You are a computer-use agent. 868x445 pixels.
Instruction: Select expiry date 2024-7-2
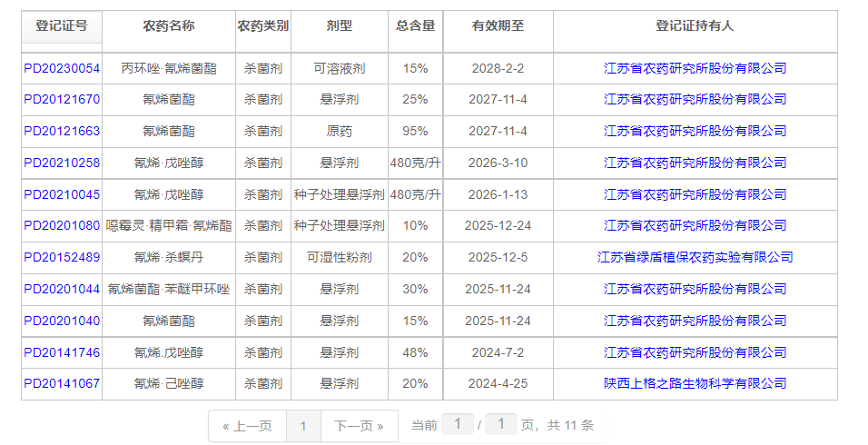tap(498, 352)
